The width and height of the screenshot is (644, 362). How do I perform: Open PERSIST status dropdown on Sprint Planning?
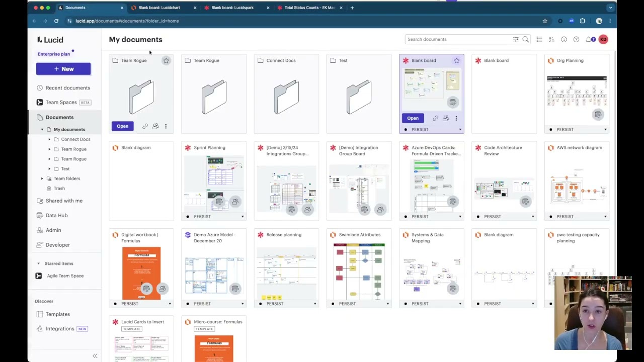click(x=243, y=217)
